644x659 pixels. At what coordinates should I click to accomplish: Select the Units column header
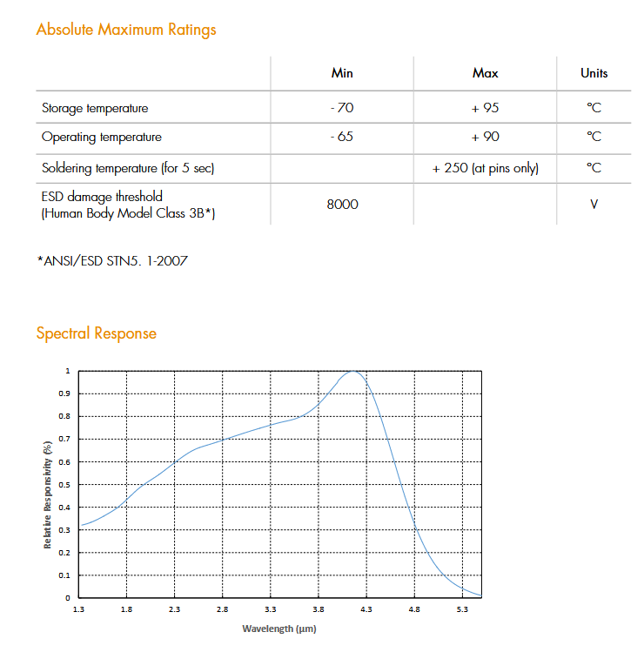coord(594,73)
